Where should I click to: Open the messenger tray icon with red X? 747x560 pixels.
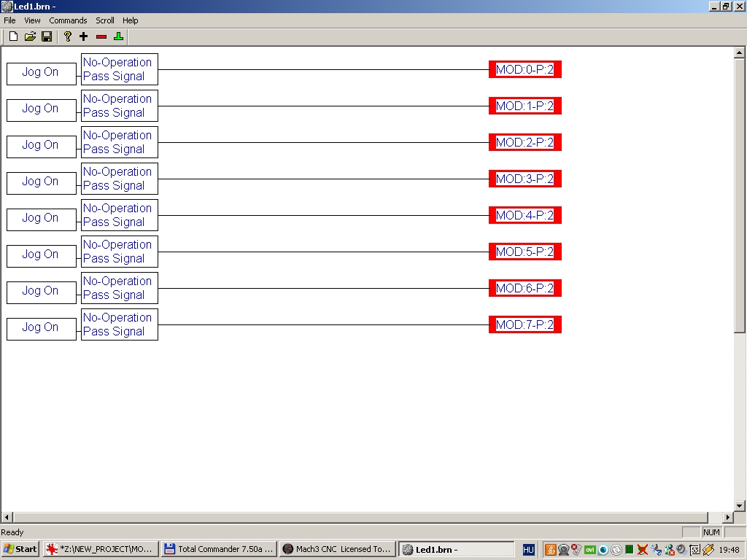(669, 550)
